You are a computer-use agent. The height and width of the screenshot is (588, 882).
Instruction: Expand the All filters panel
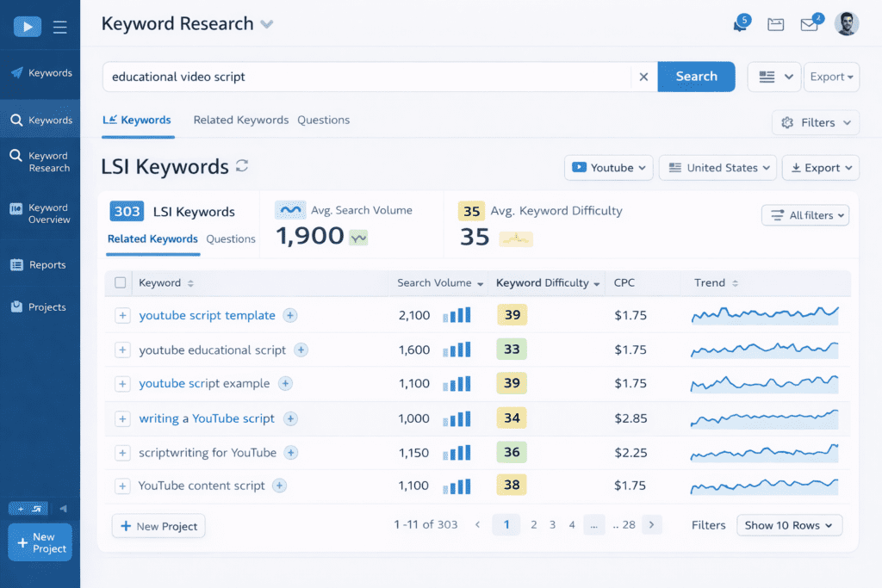coord(805,215)
